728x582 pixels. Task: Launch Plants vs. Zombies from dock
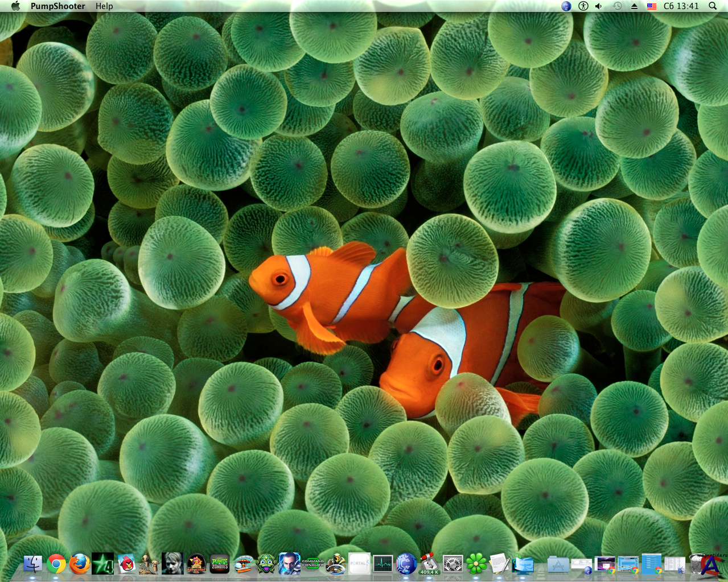tap(219, 564)
